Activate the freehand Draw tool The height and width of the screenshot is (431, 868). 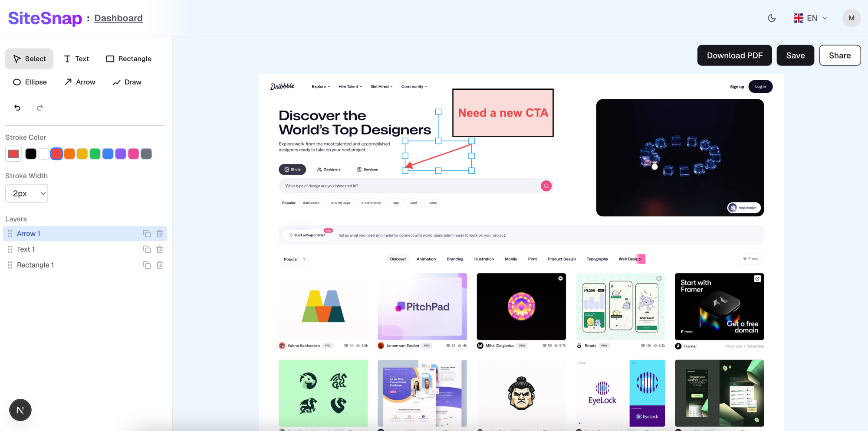pyautogui.click(x=127, y=82)
